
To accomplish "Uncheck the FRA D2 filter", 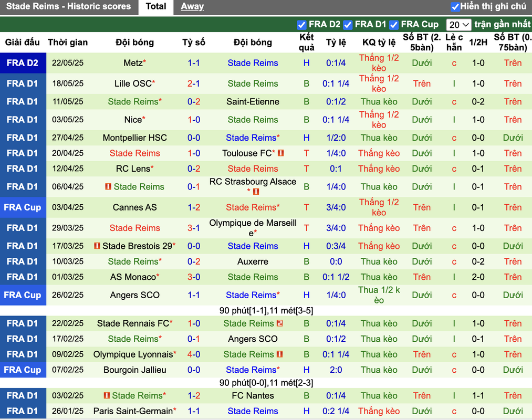I will pos(301,25).
